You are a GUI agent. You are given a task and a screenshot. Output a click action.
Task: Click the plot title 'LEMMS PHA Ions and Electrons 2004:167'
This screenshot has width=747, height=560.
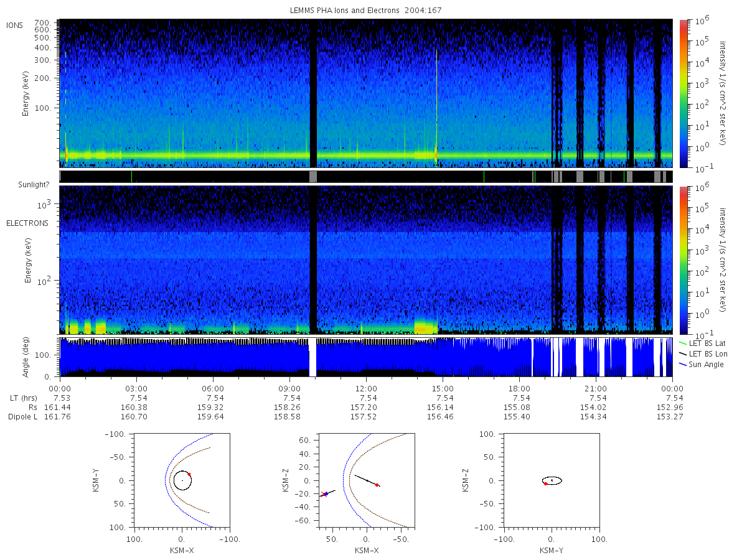click(366, 11)
